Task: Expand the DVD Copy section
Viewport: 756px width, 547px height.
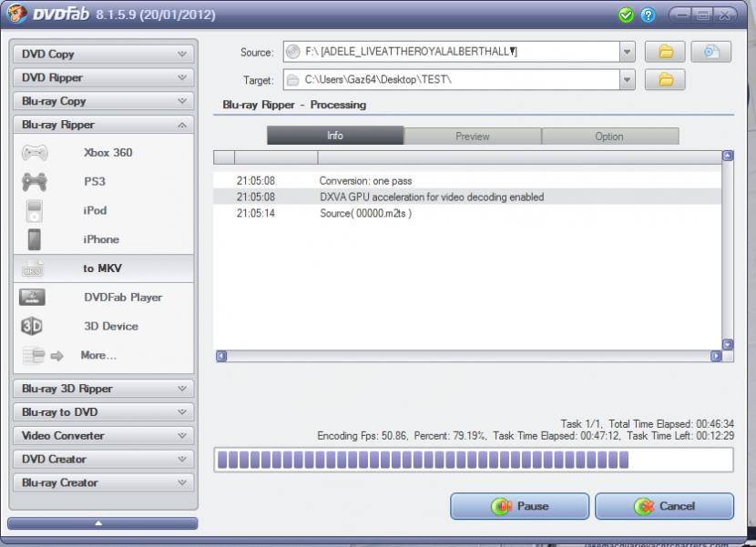Action: click(x=104, y=54)
